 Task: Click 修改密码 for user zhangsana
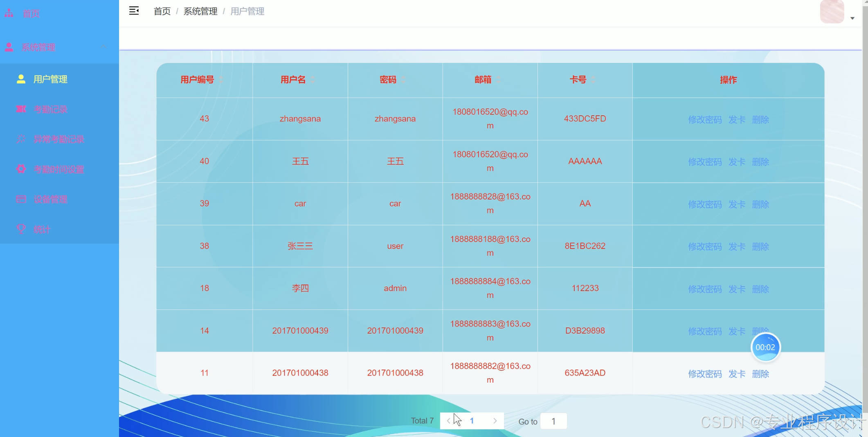tap(705, 119)
